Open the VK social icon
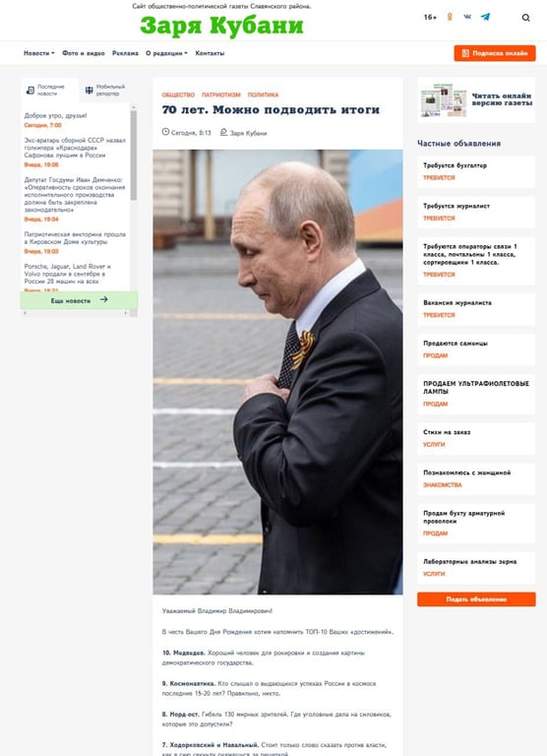Screen dimensions: 547x756 (x=467, y=17)
